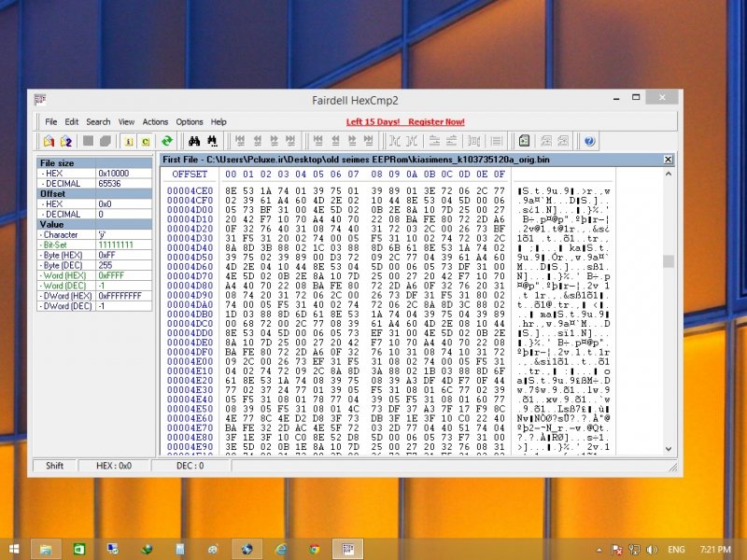This screenshot has width=747, height=560.
Task: Open File Explorer from the taskbar
Action: coord(46,549)
